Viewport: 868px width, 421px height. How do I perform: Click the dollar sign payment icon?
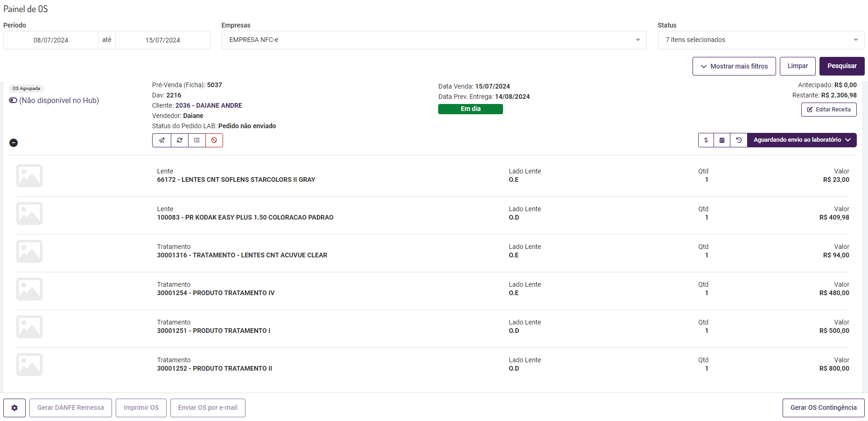pos(706,140)
